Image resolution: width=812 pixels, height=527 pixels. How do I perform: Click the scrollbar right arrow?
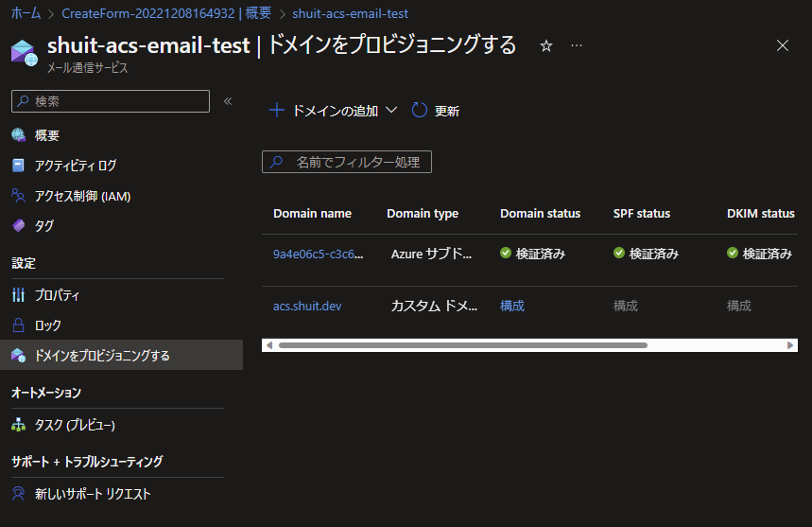point(790,345)
